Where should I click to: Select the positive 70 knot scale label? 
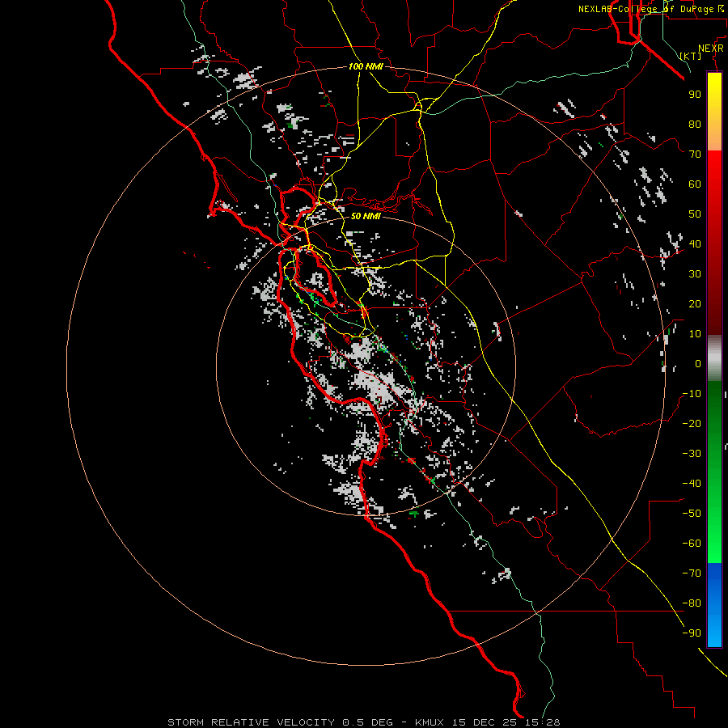pyautogui.click(x=695, y=154)
